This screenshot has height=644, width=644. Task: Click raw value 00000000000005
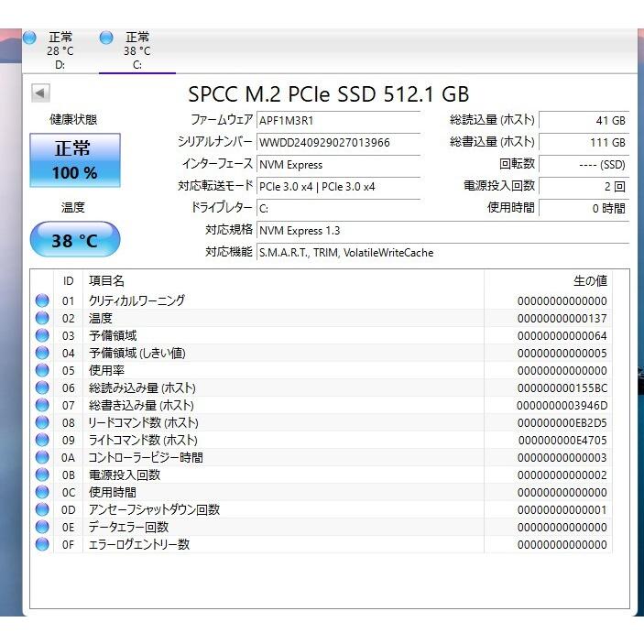562,354
